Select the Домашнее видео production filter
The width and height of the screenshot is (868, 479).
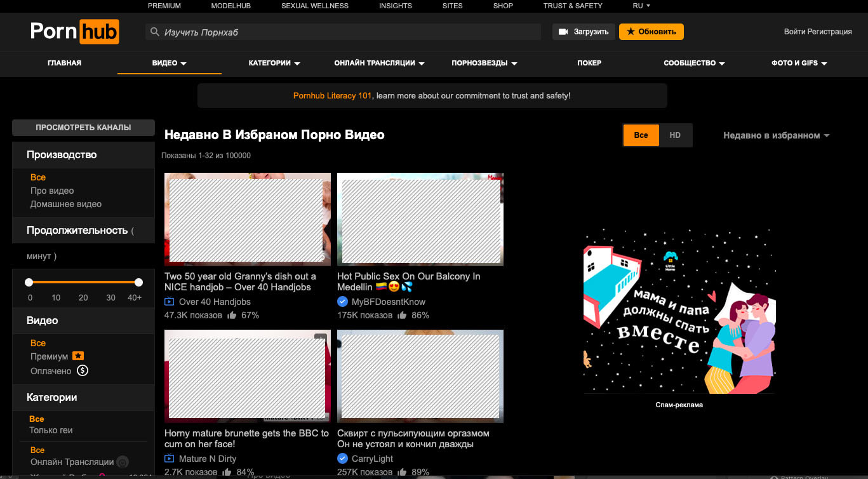point(66,204)
